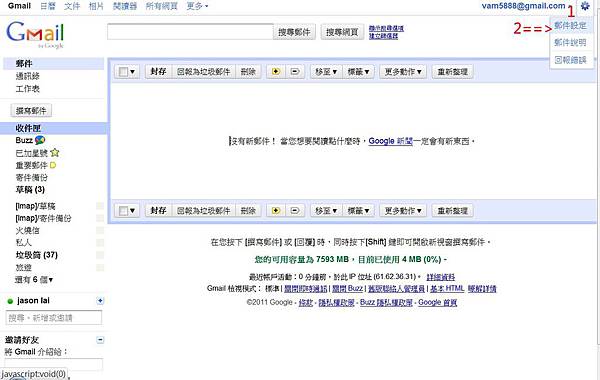Screen dimensions: 600x380
Task: Open the 收件匣 inbox folder
Action: click(x=28, y=128)
